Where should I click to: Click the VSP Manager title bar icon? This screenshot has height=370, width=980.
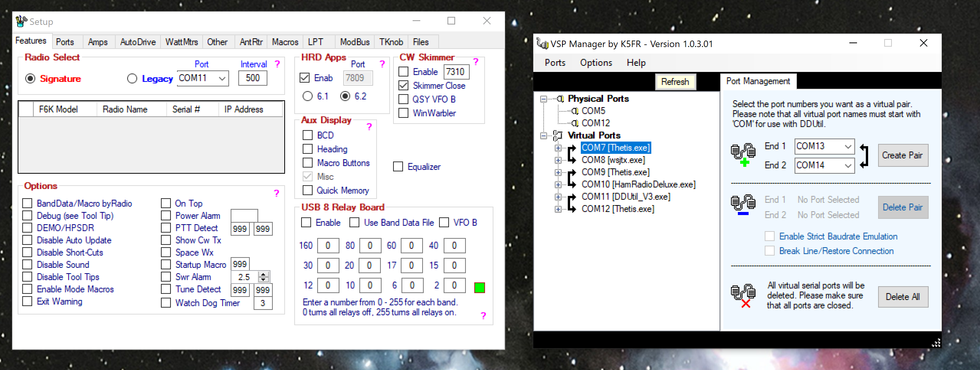click(x=542, y=44)
